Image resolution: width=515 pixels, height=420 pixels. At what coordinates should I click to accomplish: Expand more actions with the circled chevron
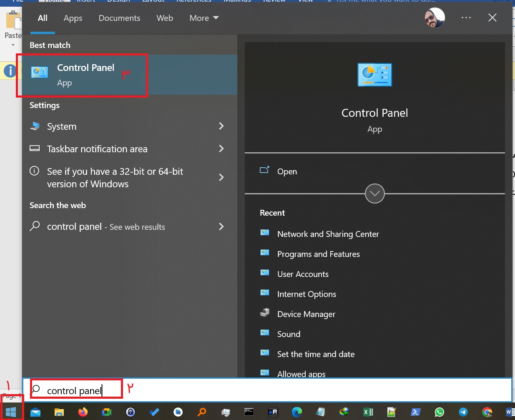(x=374, y=194)
